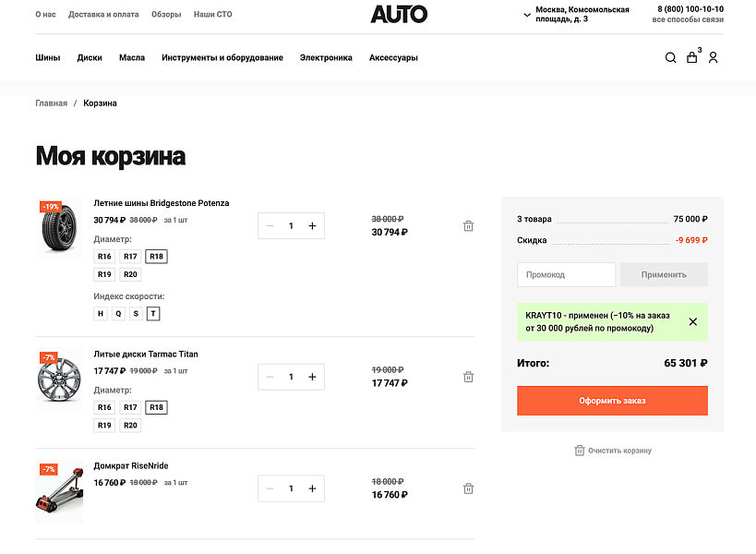Image resolution: width=756 pixels, height=554 pixels.
Task: Focus the Промокод input field
Action: 566,274
